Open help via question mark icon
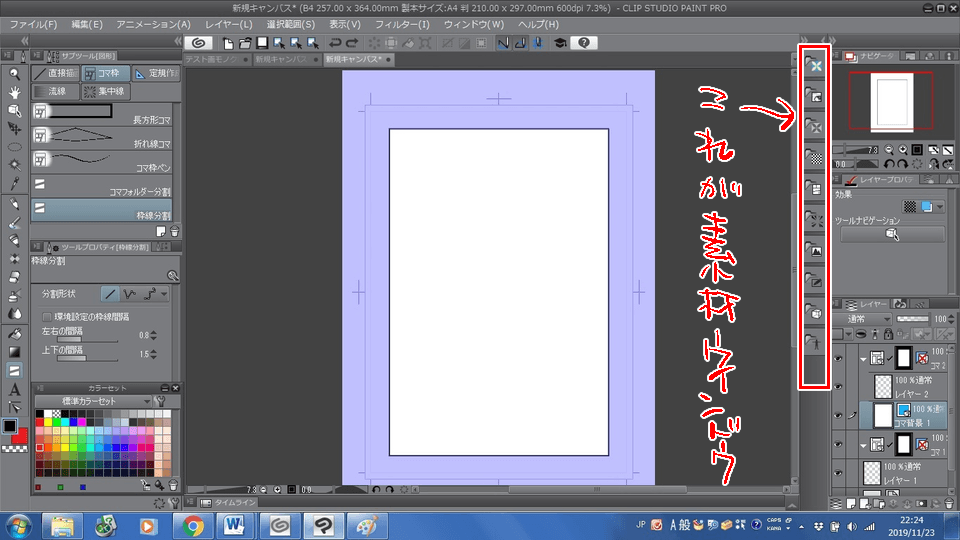The width and height of the screenshot is (960, 540). coord(583,43)
